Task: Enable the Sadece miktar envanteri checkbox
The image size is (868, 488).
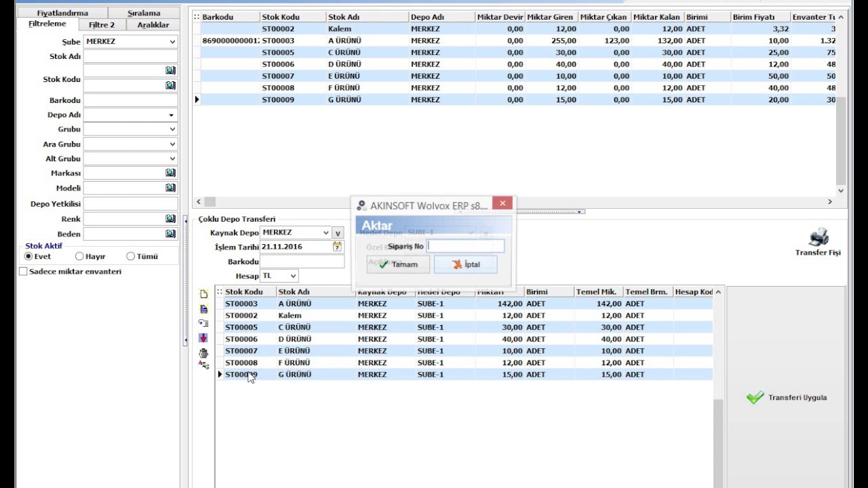Action: pos(22,270)
